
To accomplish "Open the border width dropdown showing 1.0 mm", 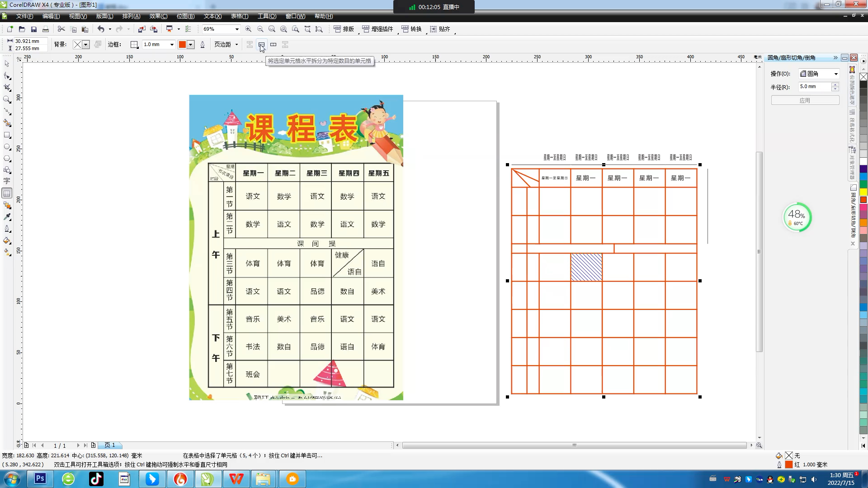I will [172, 44].
